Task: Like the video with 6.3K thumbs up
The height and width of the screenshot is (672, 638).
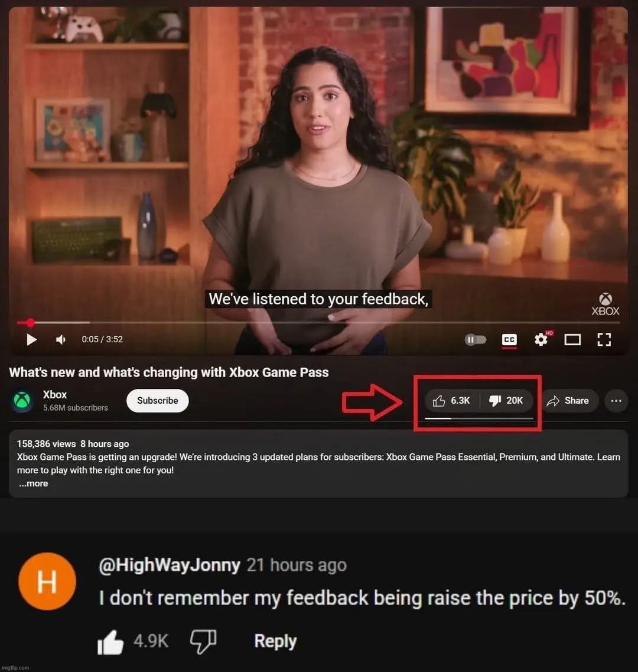Action: [451, 401]
